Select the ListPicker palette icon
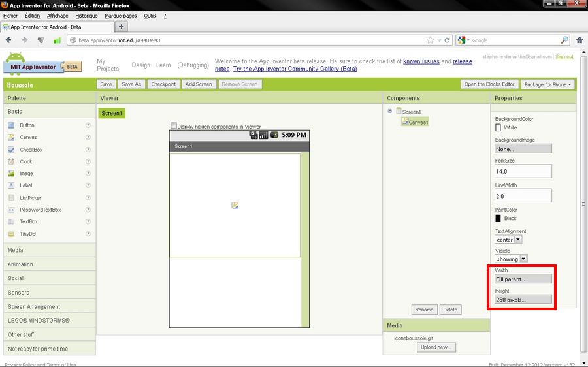The image size is (588, 367). 11,198
